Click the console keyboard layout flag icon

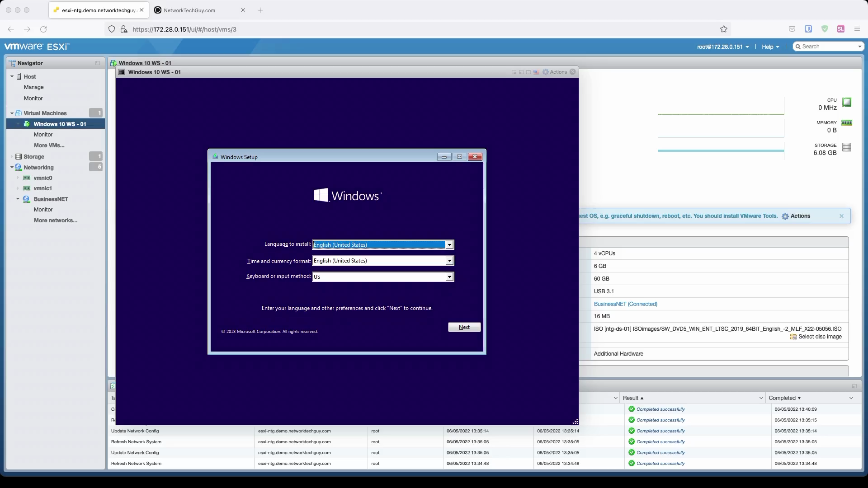click(536, 72)
